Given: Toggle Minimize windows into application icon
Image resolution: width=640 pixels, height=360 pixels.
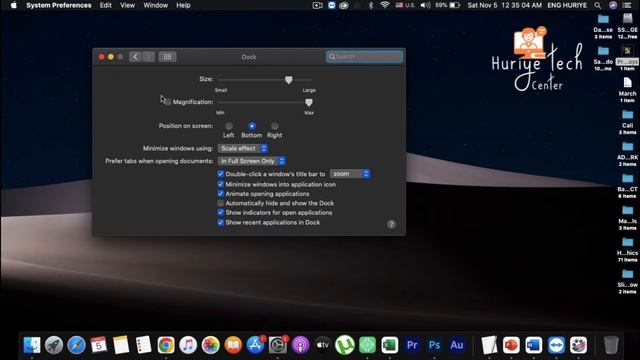Looking at the screenshot, I should [220, 184].
